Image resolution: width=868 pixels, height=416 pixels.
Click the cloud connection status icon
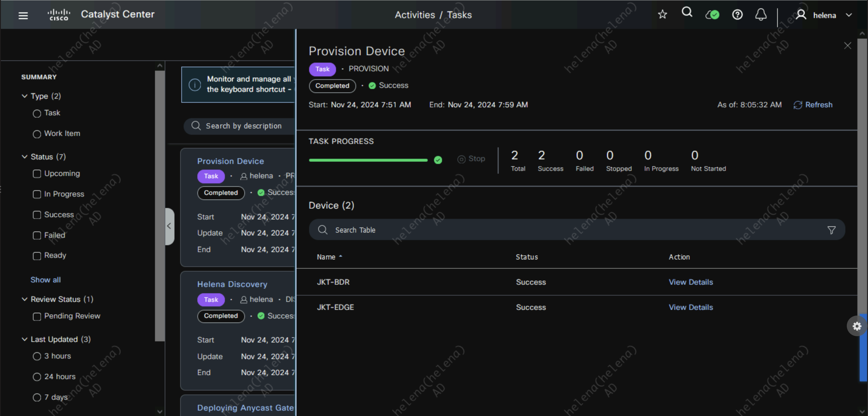pyautogui.click(x=712, y=15)
